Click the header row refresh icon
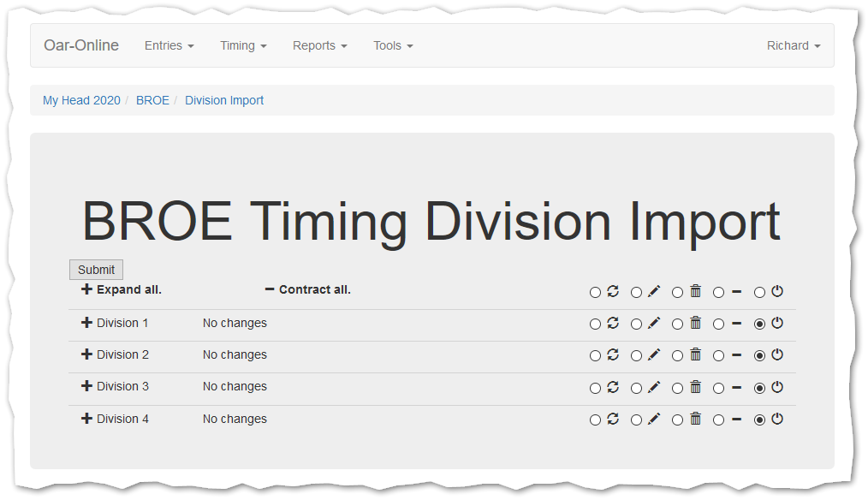 click(x=613, y=291)
